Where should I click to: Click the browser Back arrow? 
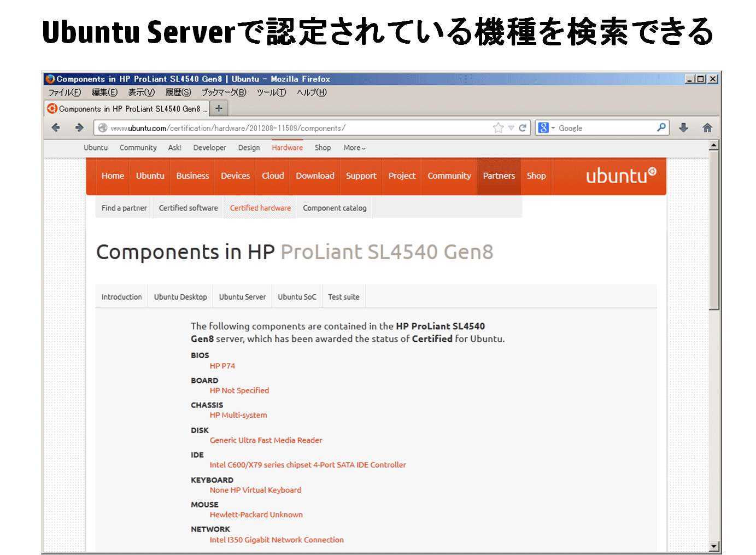pos(56,127)
